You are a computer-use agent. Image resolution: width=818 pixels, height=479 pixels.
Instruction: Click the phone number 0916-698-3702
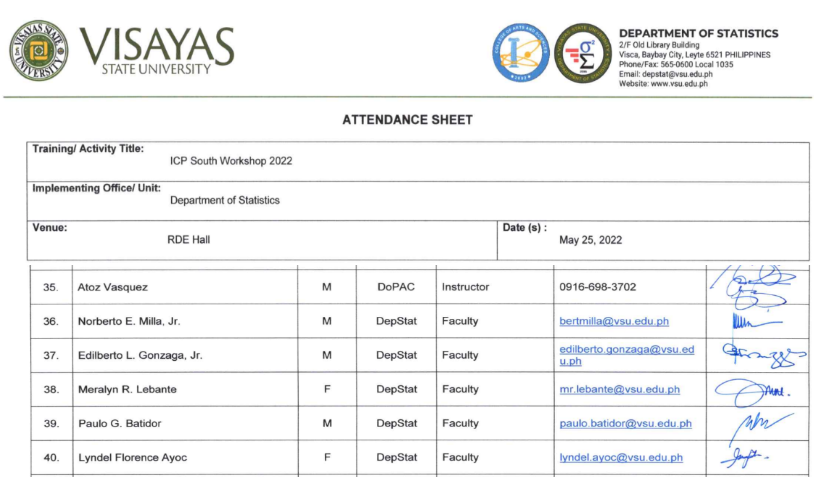click(597, 287)
